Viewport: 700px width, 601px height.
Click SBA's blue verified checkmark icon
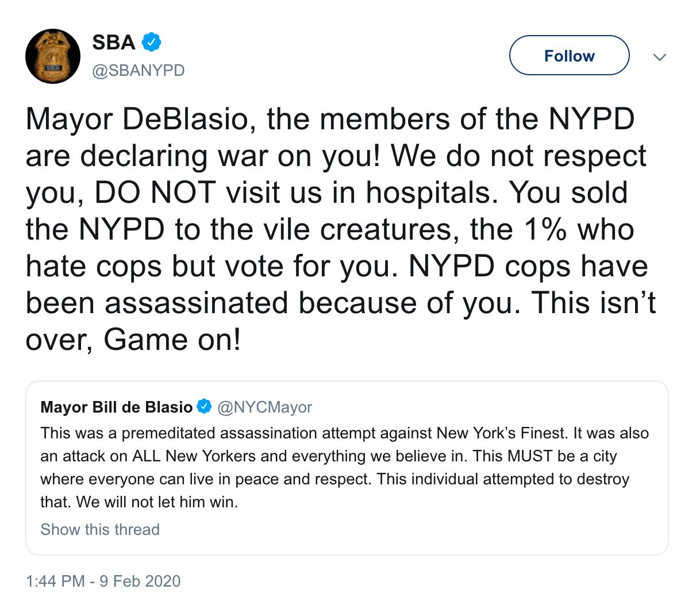(151, 41)
